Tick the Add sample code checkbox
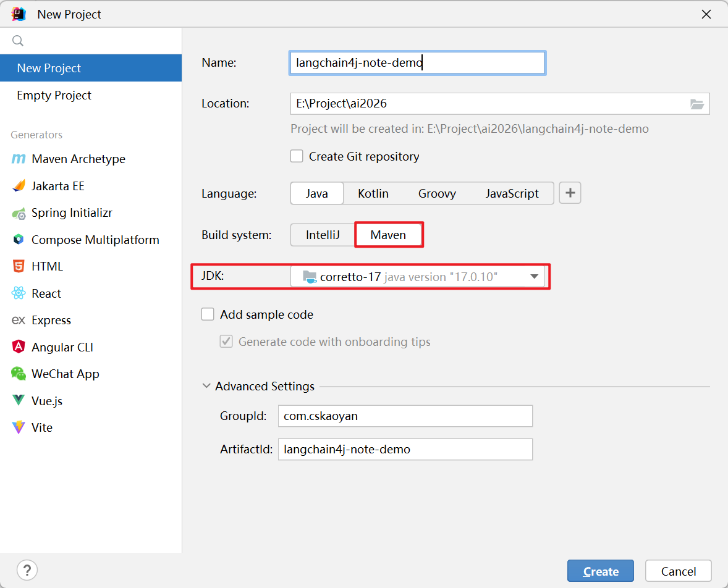728x588 pixels. 208,314
